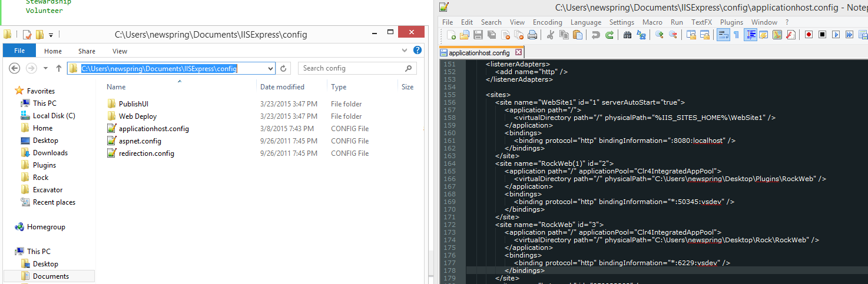The width and height of the screenshot is (868, 284).
Task: Select Documents under This PC
Action: [x=51, y=276]
